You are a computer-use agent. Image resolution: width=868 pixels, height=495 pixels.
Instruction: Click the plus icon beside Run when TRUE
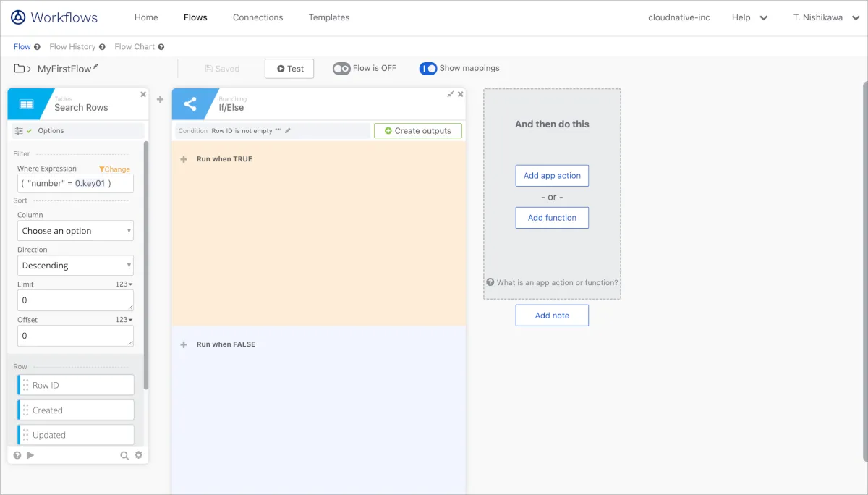184,159
